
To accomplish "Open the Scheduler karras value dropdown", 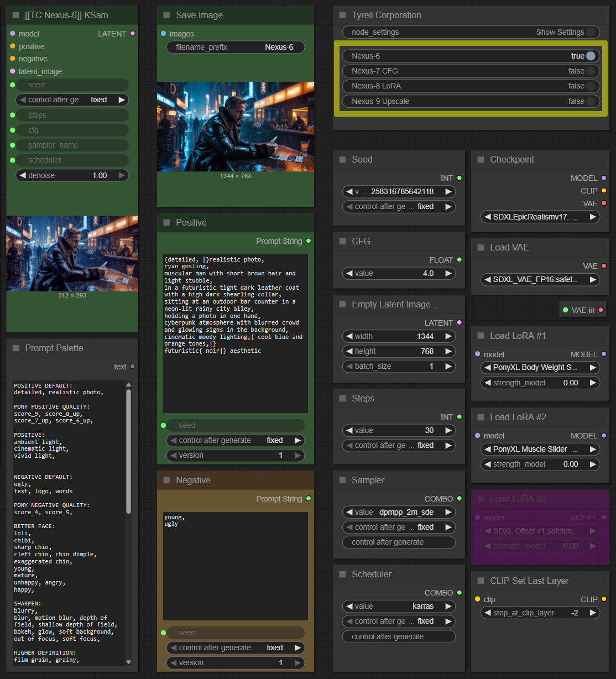I will point(399,606).
